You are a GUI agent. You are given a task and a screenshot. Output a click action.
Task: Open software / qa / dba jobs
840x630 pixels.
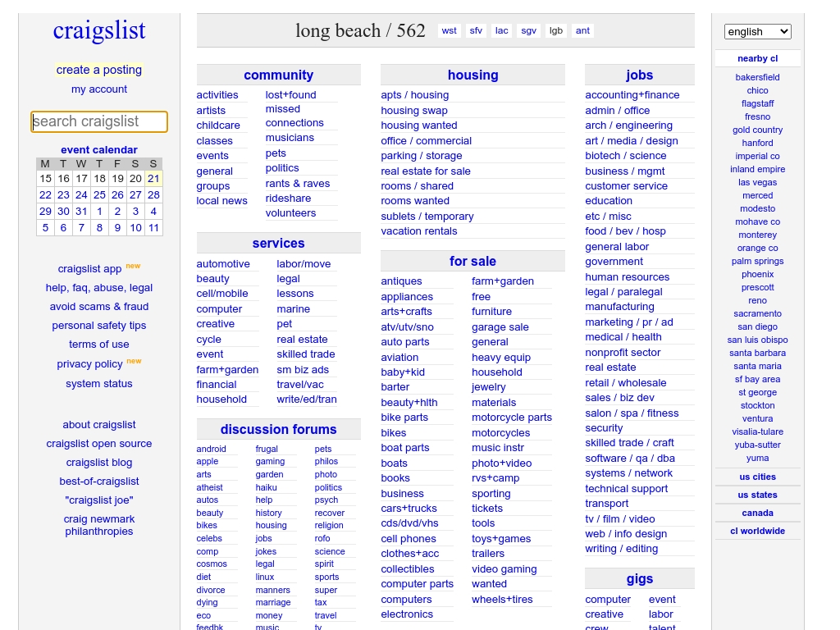tap(630, 458)
